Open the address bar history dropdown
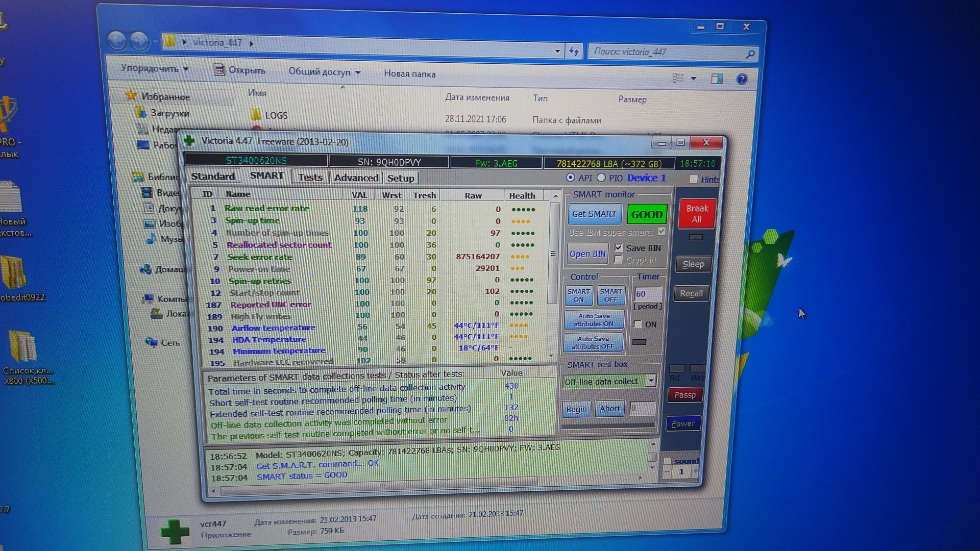The height and width of the screenshot is (551, 980). coord(557,51)
